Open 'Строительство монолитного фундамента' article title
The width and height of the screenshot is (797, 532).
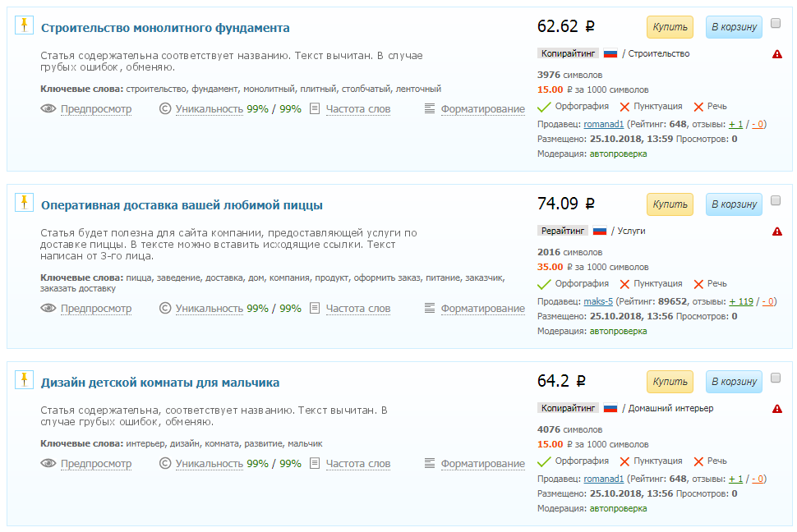click(165, 28)
